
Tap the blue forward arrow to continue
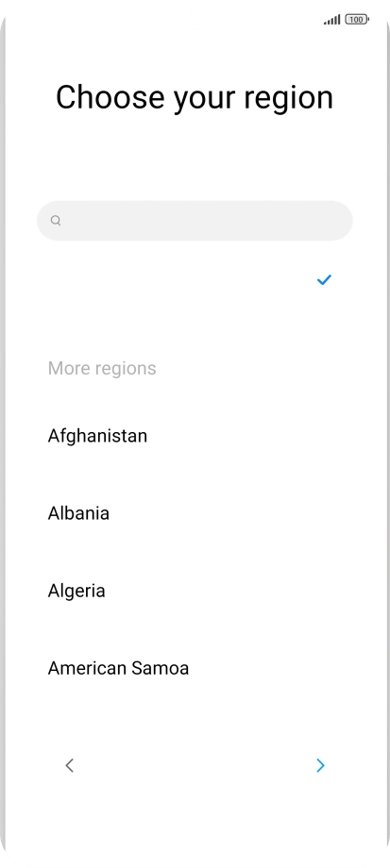coord(320,765)
